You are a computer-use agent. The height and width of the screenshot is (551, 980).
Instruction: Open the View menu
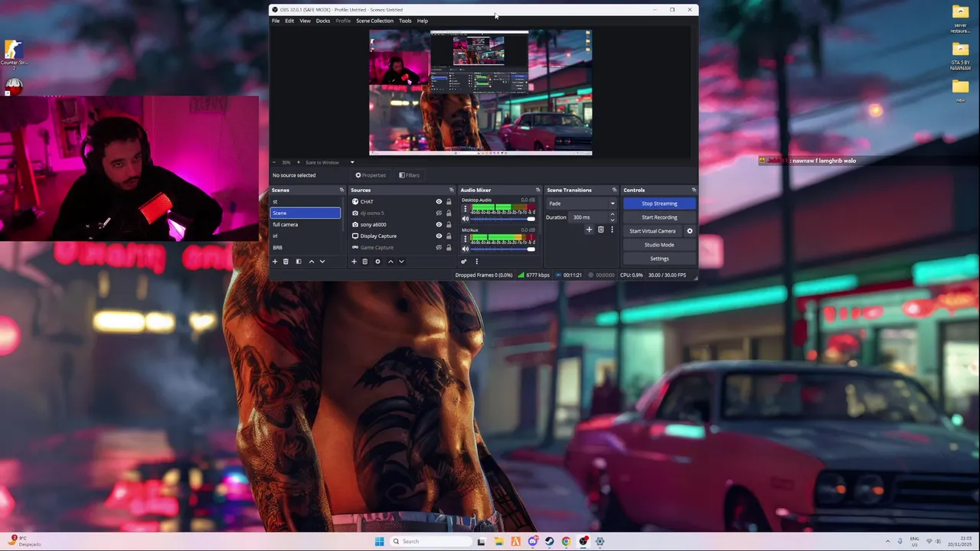tap(305, 21)
